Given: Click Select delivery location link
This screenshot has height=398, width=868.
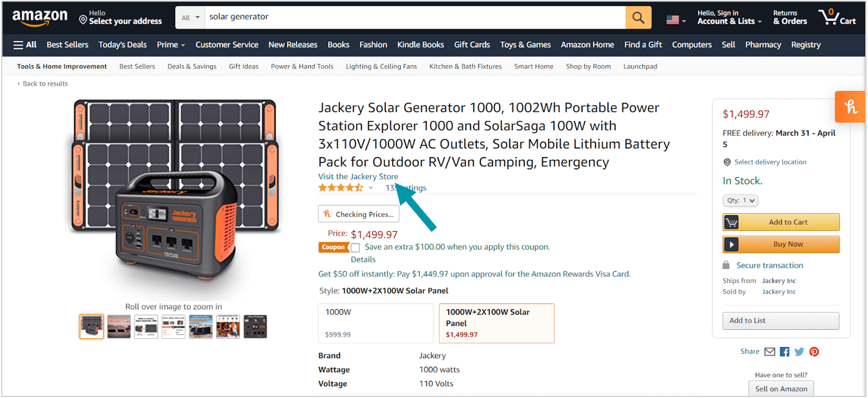Looking at the screenshot, I should click(x=770, y=162).
